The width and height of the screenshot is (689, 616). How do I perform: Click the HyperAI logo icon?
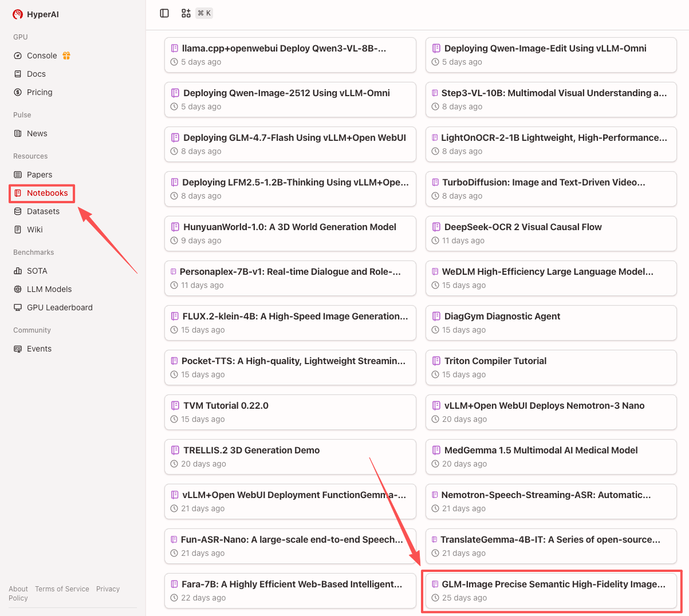18,14
